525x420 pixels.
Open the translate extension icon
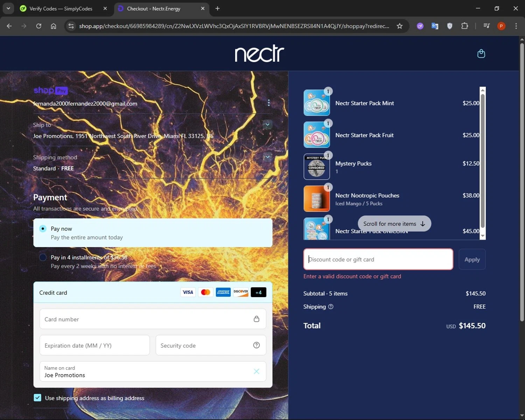(x=435, y=26)
